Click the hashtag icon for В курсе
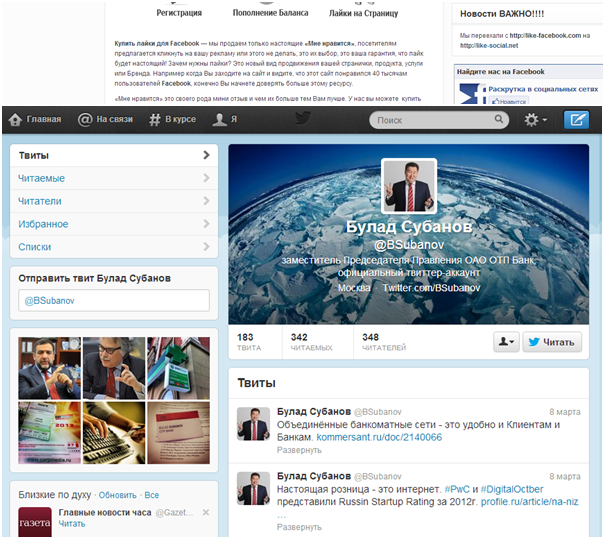603x540 pixels. pyautogui.click(x=155, y=120)
